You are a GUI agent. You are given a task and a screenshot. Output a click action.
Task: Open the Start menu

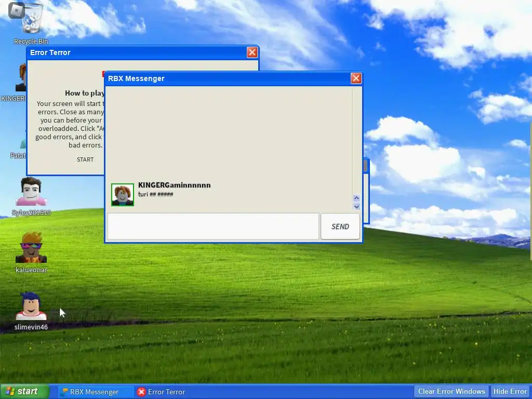(x=24, y=392)
